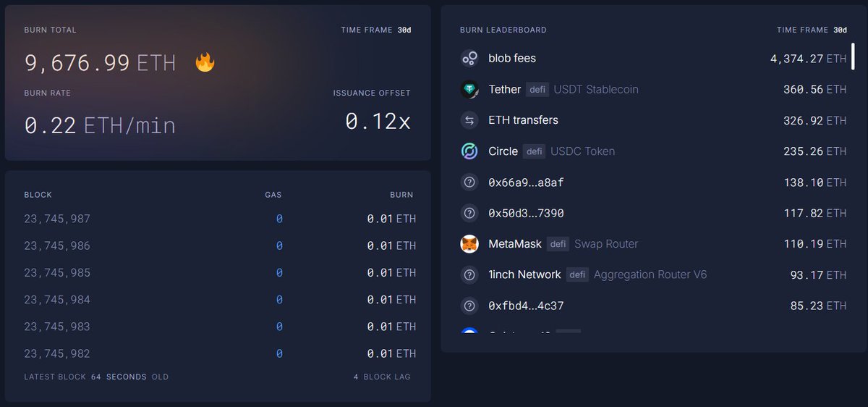Click the 0.12x issuance offset value

pos(378,121)
